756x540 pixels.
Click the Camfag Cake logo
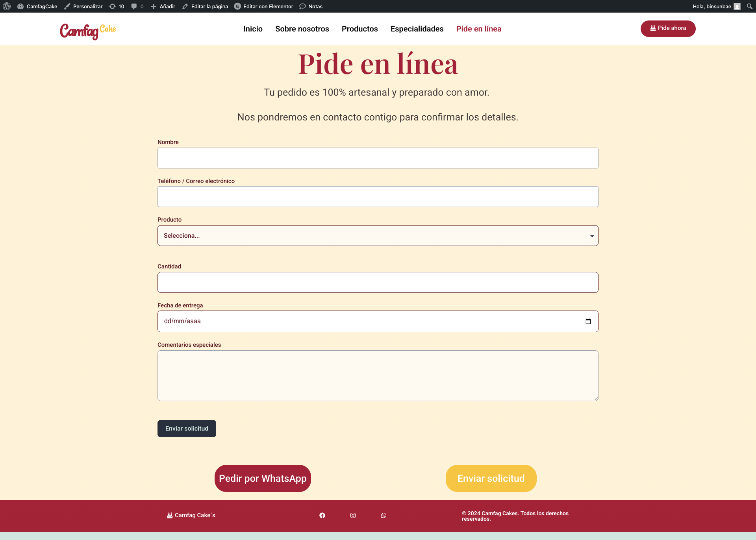[88, 30]
